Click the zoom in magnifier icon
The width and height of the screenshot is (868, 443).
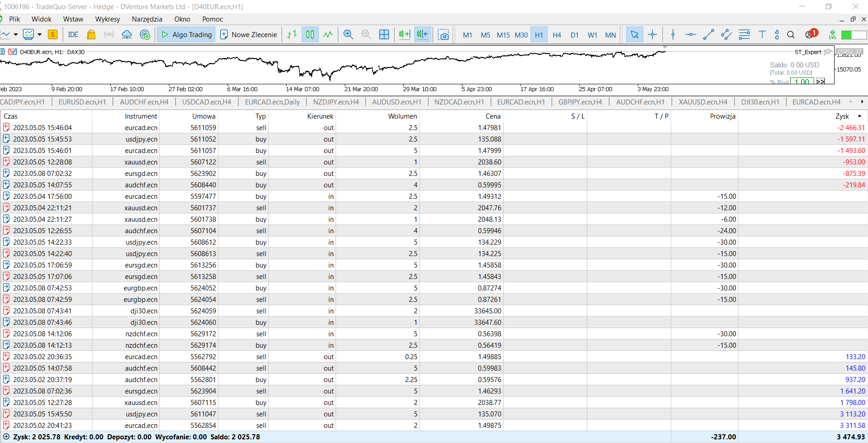click(348, 35)
